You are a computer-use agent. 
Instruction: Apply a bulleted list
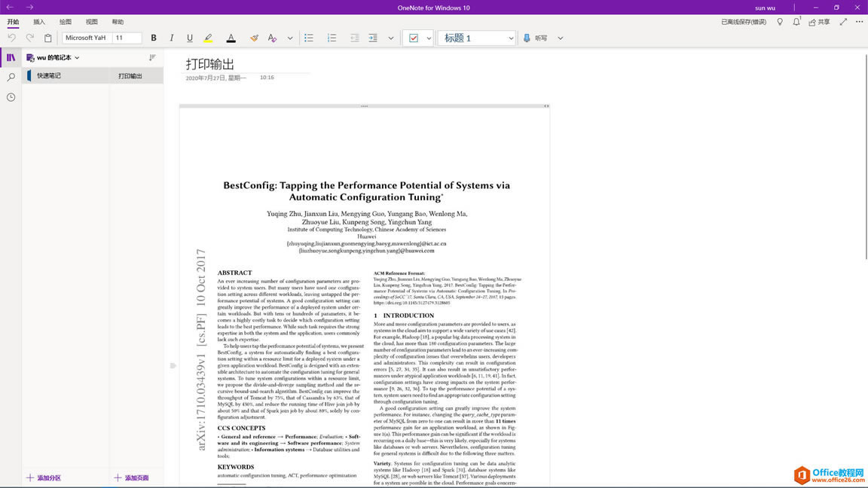(309, 37)
